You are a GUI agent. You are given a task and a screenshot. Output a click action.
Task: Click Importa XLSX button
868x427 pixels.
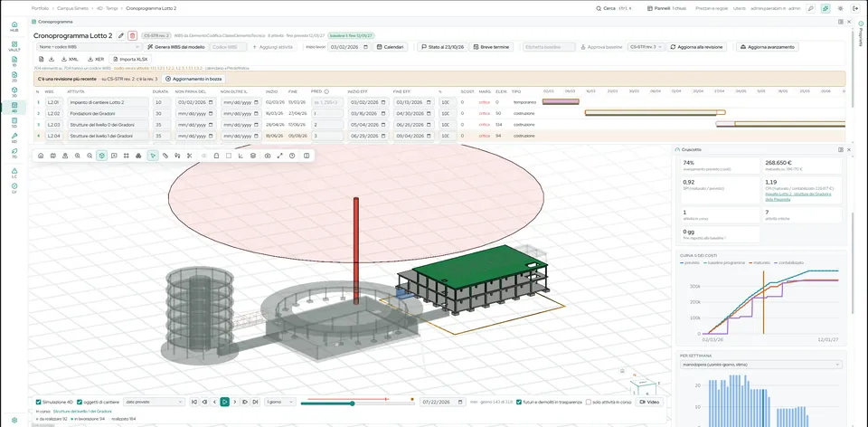(130, 59)
